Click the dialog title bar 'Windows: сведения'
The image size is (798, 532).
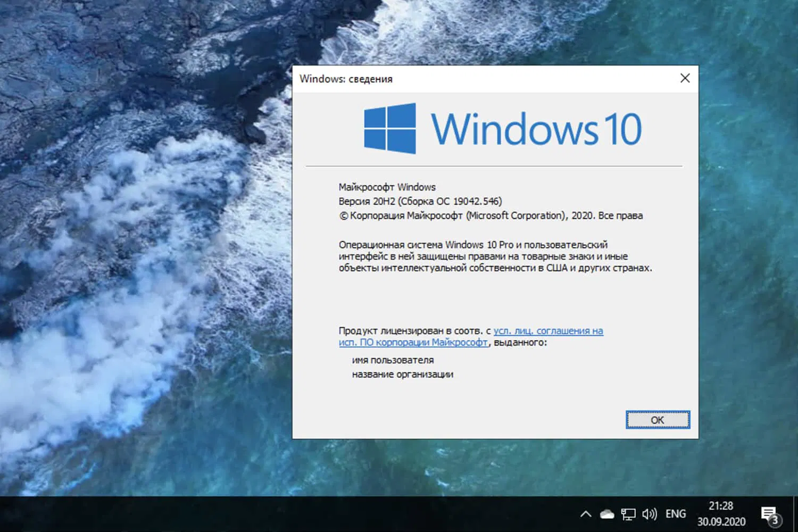click(346, 79)
